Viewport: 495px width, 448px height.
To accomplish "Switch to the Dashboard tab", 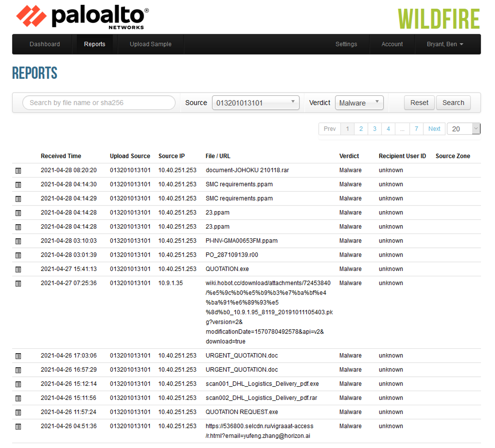I will tap(45, 44).
